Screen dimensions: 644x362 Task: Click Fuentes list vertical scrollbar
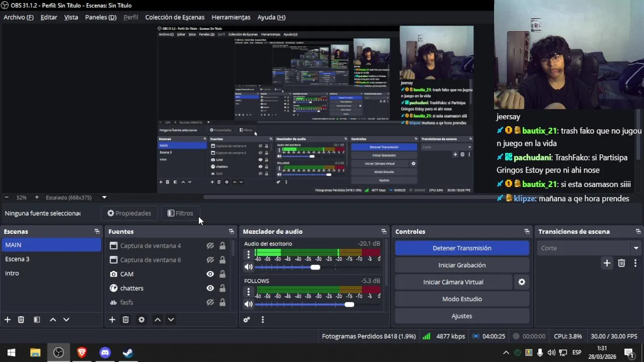[233, 249]
